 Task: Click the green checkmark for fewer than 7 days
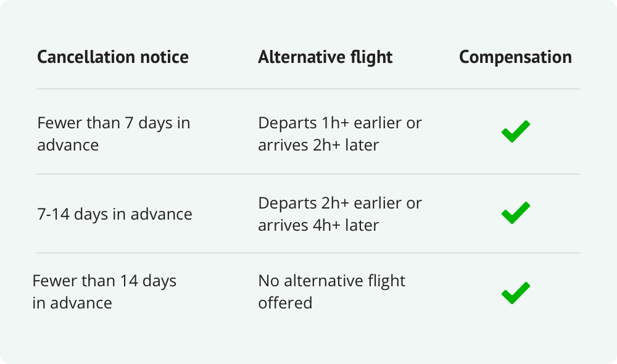(515, 132)
